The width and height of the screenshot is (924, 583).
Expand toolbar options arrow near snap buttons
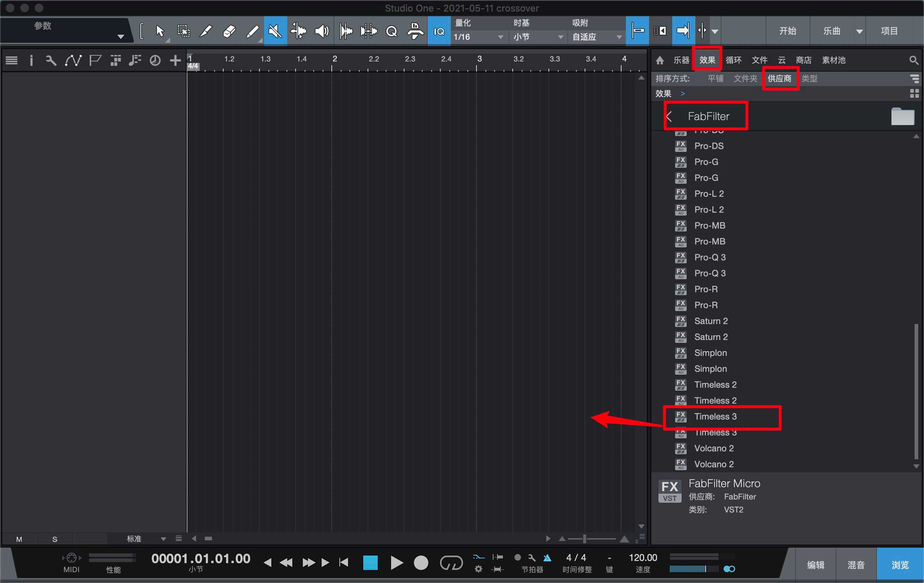click(x=715, y=31)
